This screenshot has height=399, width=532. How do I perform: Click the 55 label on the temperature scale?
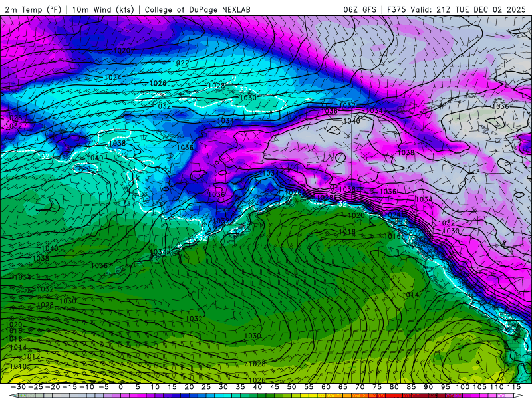tap(309, 387)
